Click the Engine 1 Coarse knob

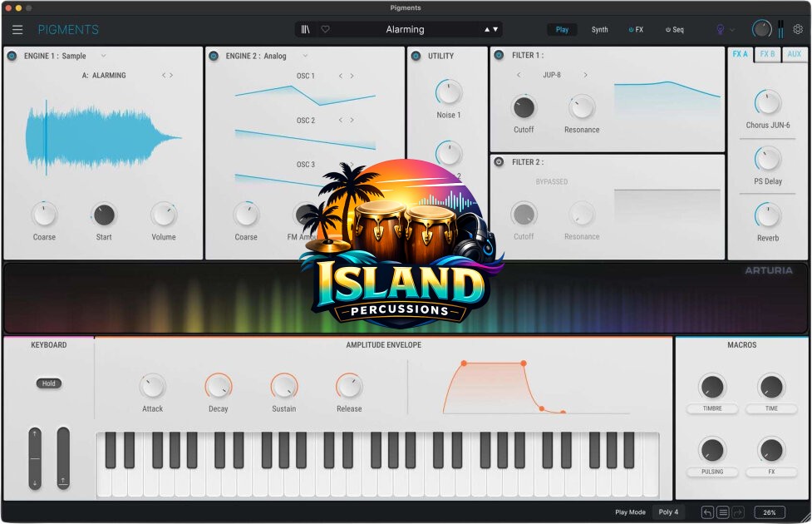click(44, 215)
